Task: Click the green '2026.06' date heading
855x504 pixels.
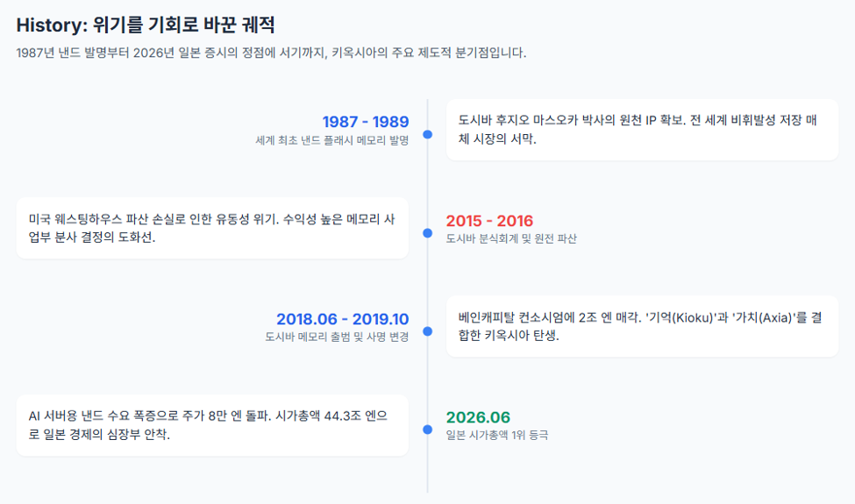Action: pyautogui.click(x=478, y=417)
